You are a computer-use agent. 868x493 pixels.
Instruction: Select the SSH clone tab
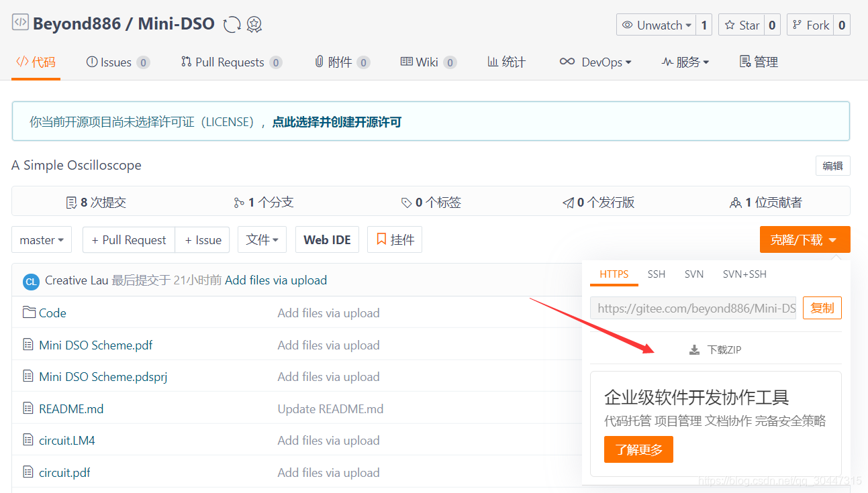(657, 274)
